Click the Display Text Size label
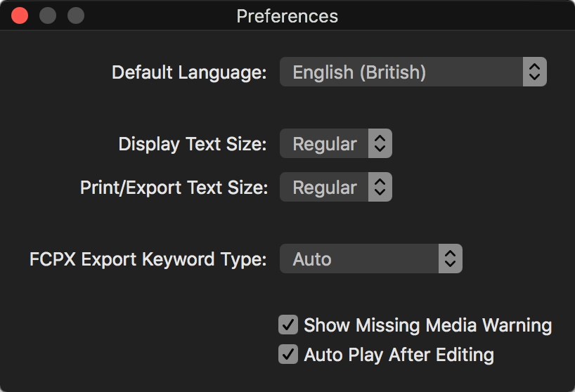This screenshot has height=392, width=575. 193,144
